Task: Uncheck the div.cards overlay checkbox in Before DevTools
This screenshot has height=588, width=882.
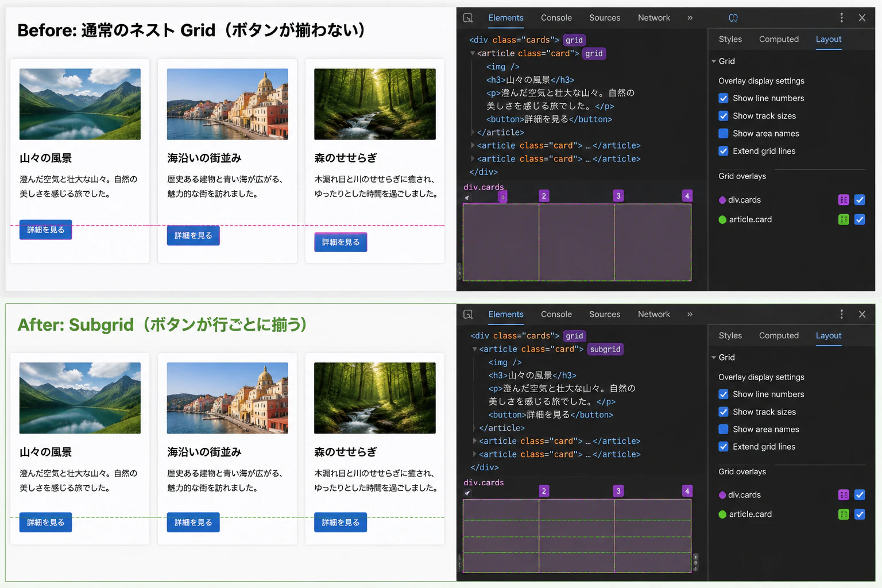Action: click(860, 200)
